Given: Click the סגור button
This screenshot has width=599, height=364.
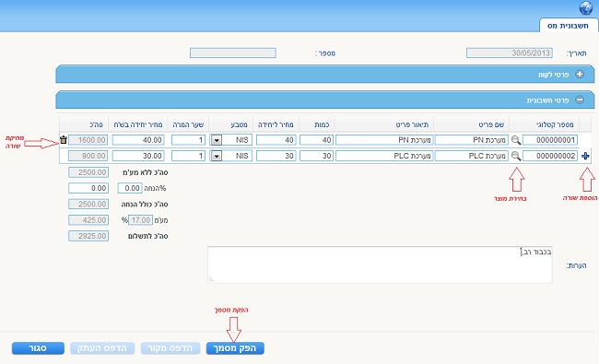Looking at the screenshot, I should click(x=38, y=348).
